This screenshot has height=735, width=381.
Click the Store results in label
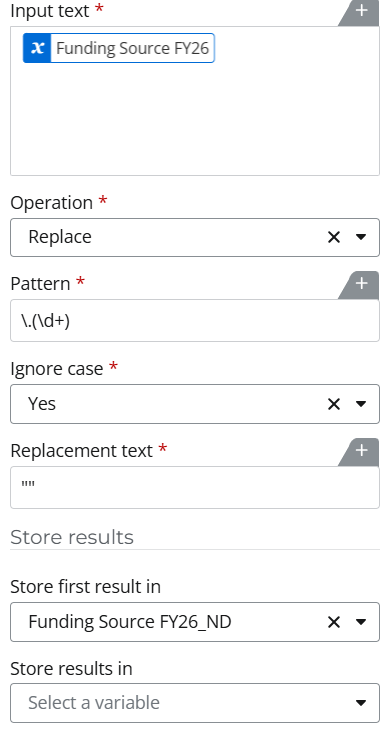pos(71,668)
